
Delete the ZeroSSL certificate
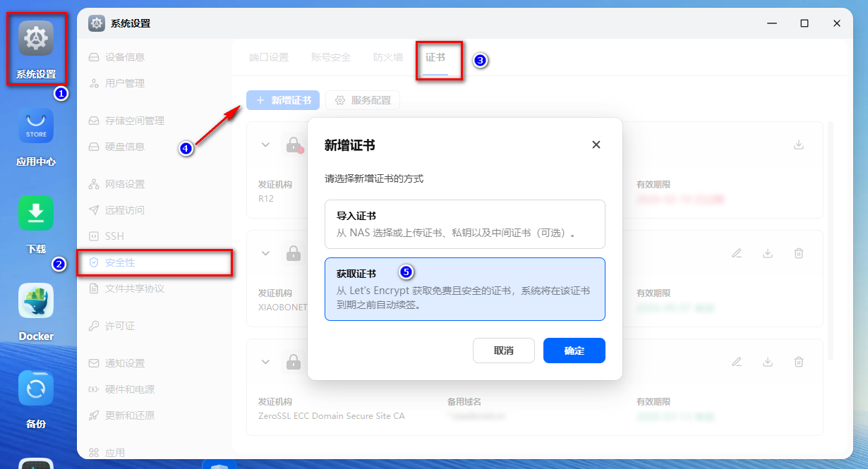[799, 362]
